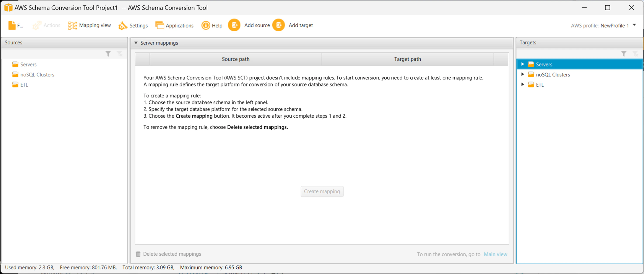
Task: Click the Add source label
Action: pos(257,25)
